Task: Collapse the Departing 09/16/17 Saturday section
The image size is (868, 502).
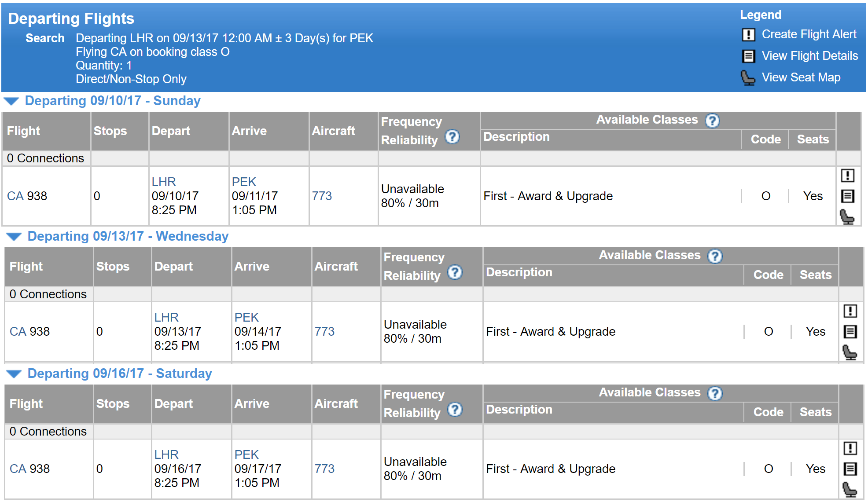Action: (14, 374)
